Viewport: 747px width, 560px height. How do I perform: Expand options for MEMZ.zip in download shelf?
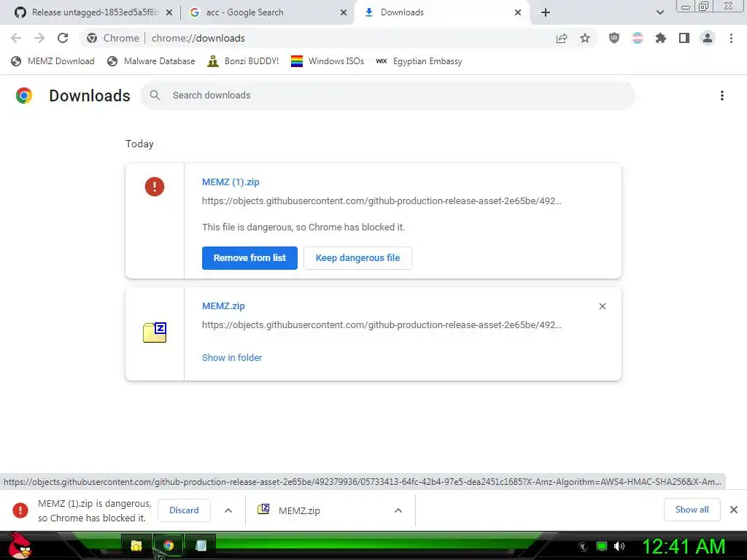point(398,510)
